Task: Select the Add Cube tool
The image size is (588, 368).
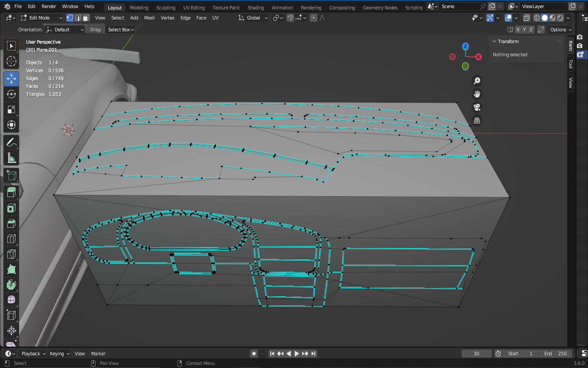Action: [x=11, y=176]
